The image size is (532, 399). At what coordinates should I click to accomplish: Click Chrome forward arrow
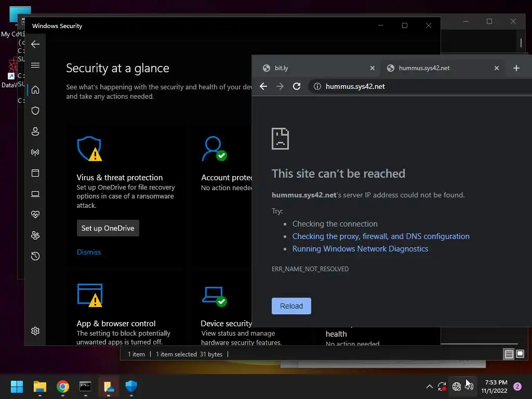pos(280,87)
